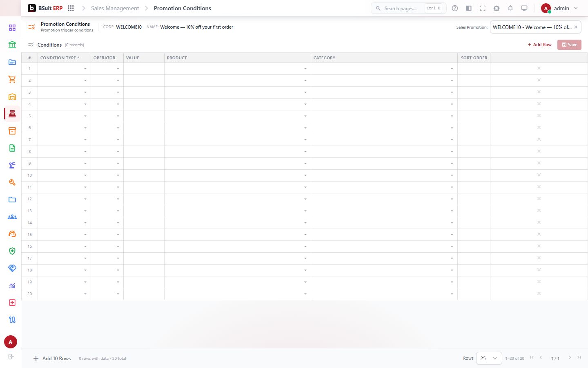The height and width of the screenshot is (368, 588).
Task: Go to Sales Management breadcrumb
Action: 115,8
